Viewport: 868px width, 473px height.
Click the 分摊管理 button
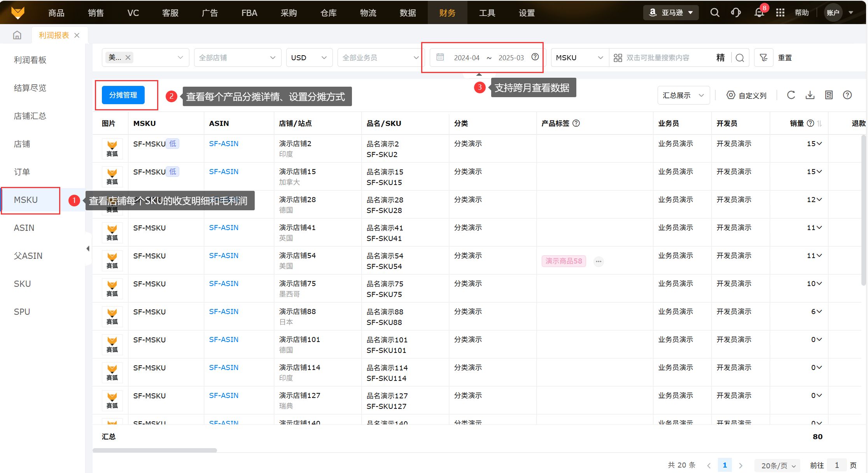123,95
